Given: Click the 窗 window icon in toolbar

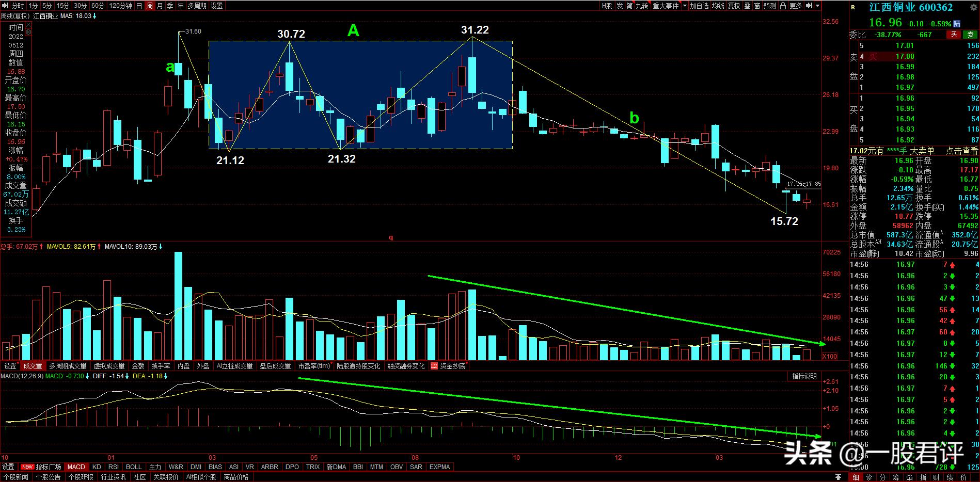Looking at the screenshot, I should pos(757,6).
